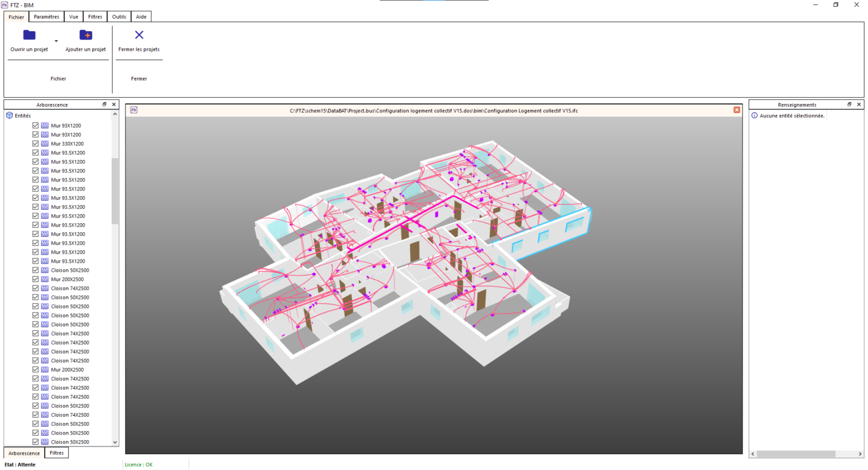Add a project using Ajouter un projet icon

86,35
